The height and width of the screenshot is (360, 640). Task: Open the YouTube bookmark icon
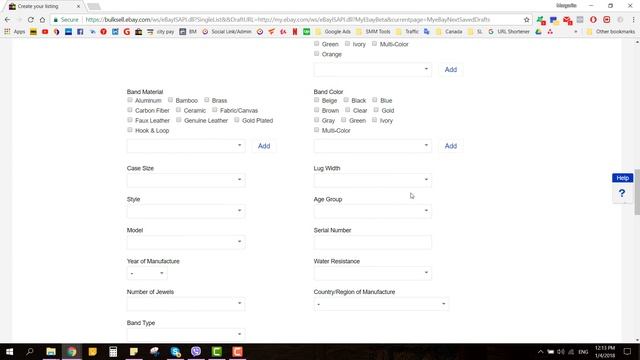tap(45, 31)
